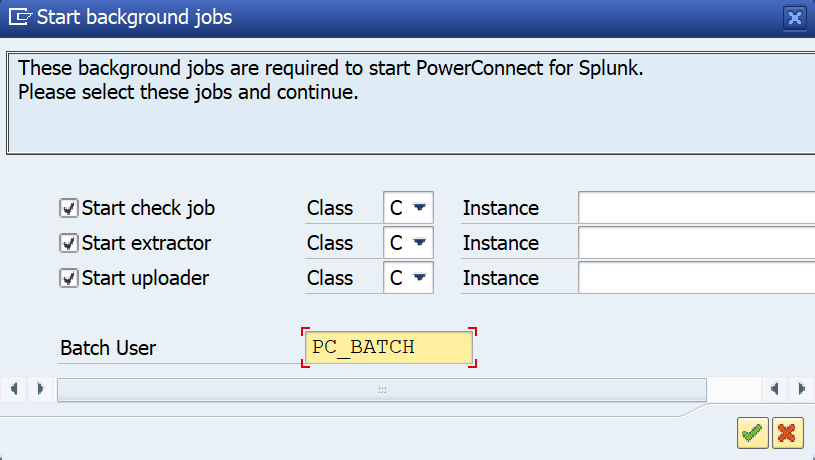Click the green checkmark continue icon

[752, 432]
